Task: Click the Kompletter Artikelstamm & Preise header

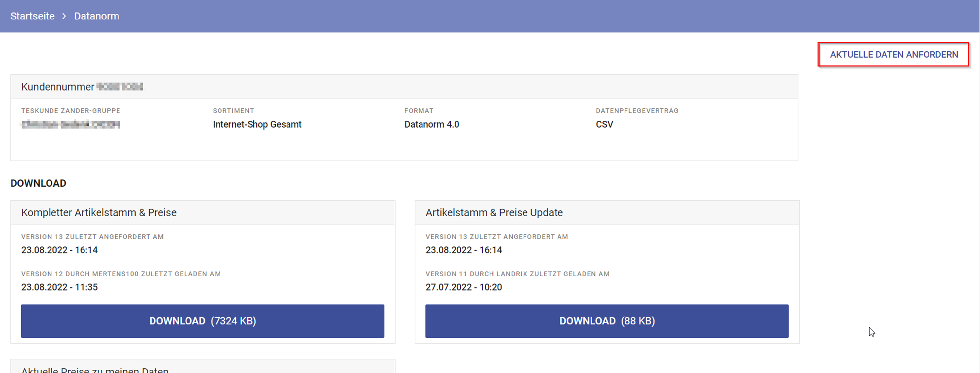Action: click(99, 212)
